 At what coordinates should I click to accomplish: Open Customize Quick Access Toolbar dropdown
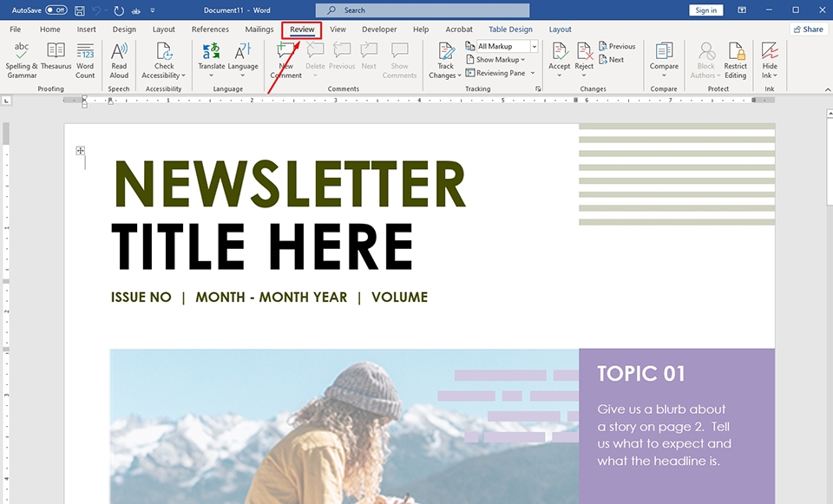click(x=153, y=10)
